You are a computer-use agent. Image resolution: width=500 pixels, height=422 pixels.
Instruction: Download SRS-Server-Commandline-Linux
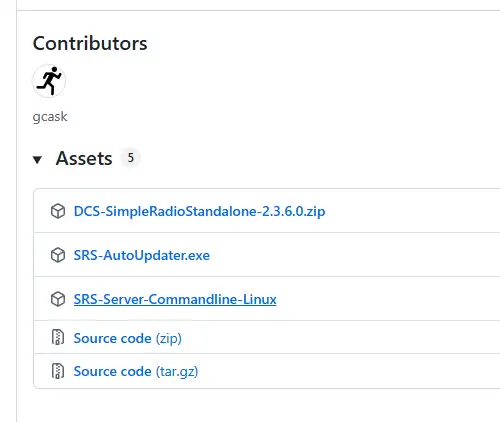pyautogui.click(x=175, y=299)
